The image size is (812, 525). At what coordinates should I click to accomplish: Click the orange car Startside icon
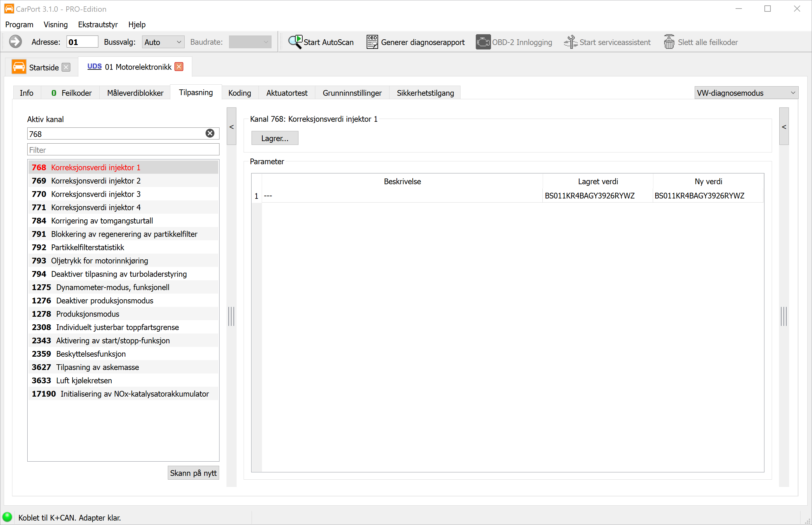pyautogui.click(x=19, y=67)
